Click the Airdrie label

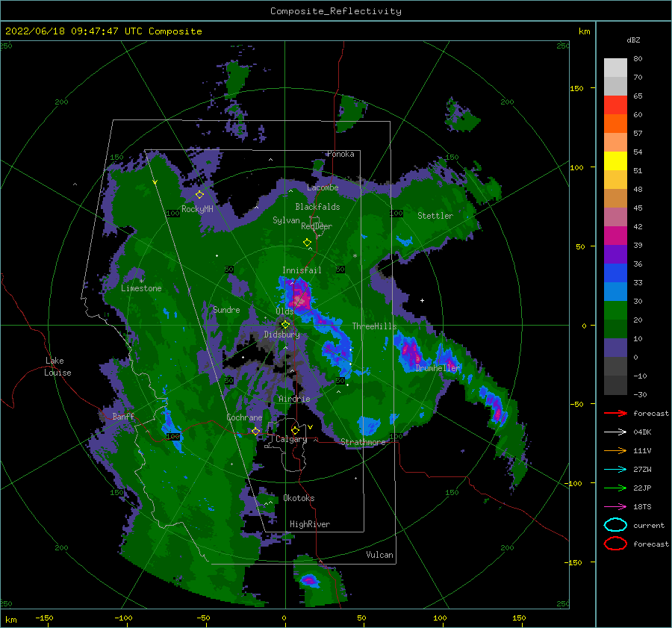click(x=294, y=399)
